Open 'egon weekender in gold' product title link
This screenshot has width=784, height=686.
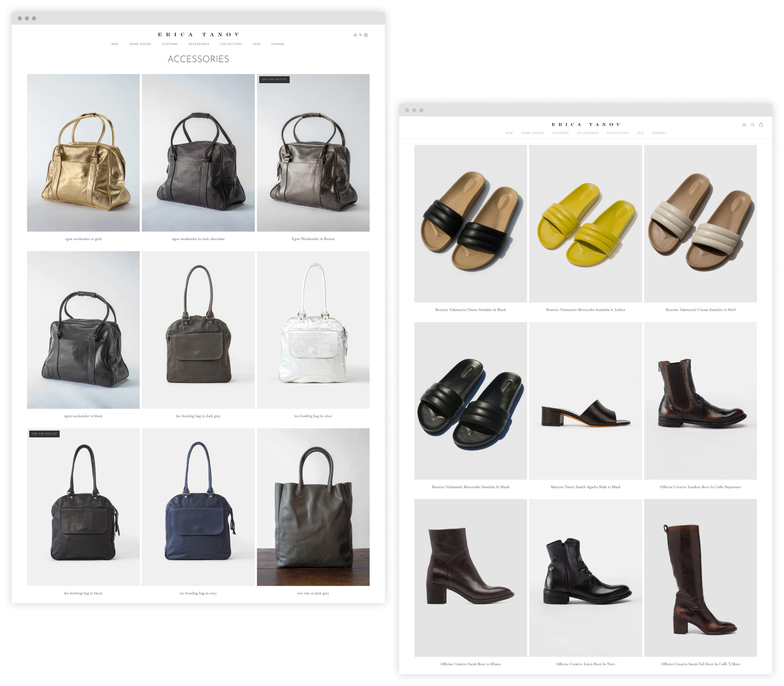[x=83, y=239]
